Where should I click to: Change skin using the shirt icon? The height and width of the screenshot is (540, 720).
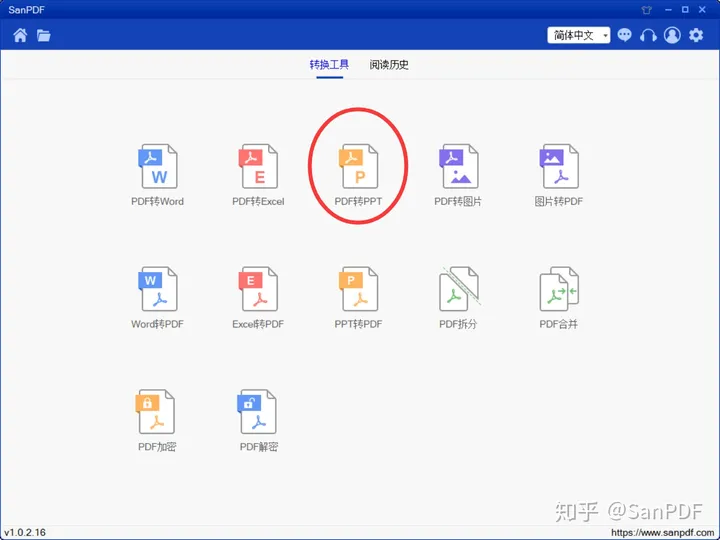[x=647, y=10]
